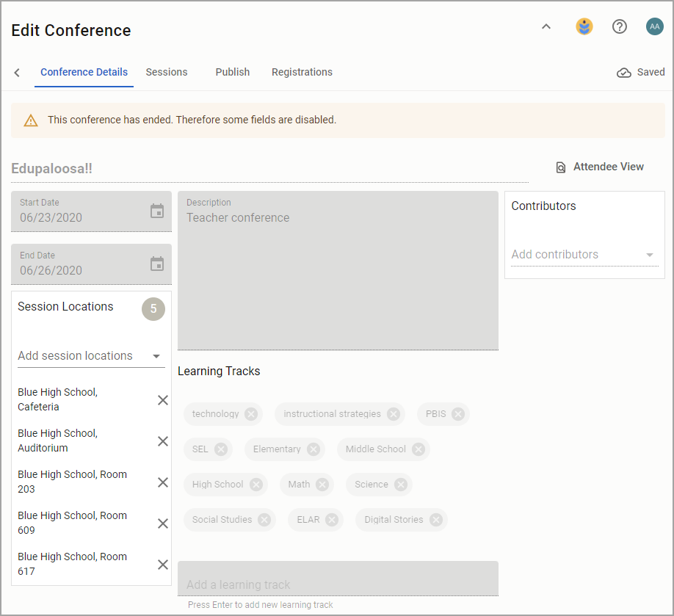Switch to the Conference Details tab
The image size is (674, 616).
[84, 72]
